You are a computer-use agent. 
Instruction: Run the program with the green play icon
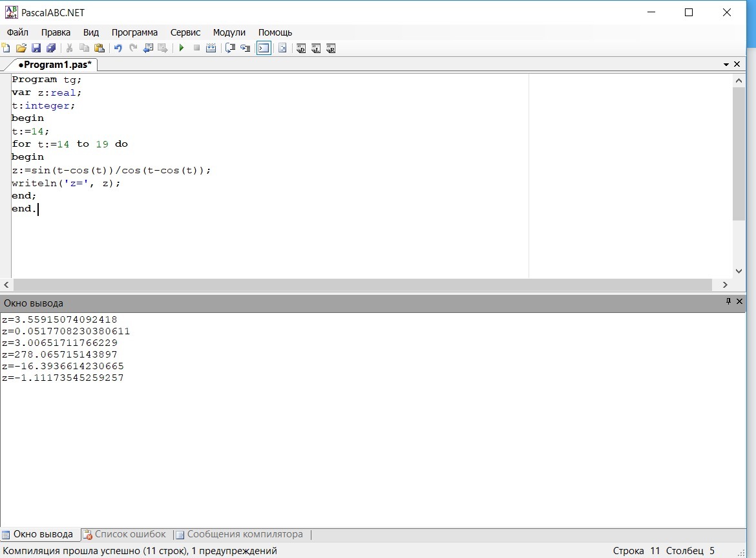(182, 48)
